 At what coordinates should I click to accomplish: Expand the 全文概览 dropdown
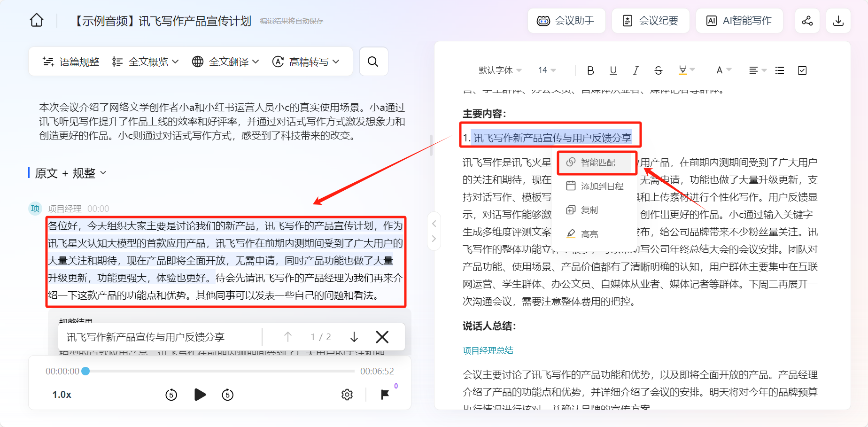[x=146, y=62]
